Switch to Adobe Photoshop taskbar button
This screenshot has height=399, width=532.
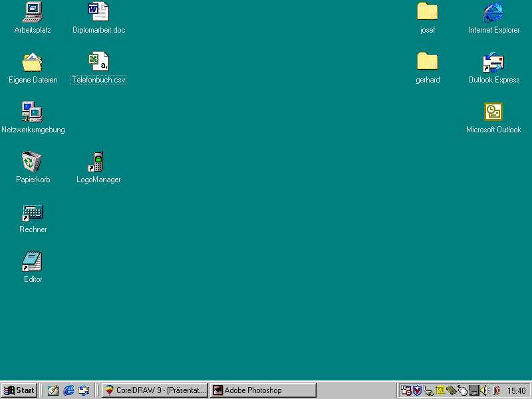tap(263, 390)
